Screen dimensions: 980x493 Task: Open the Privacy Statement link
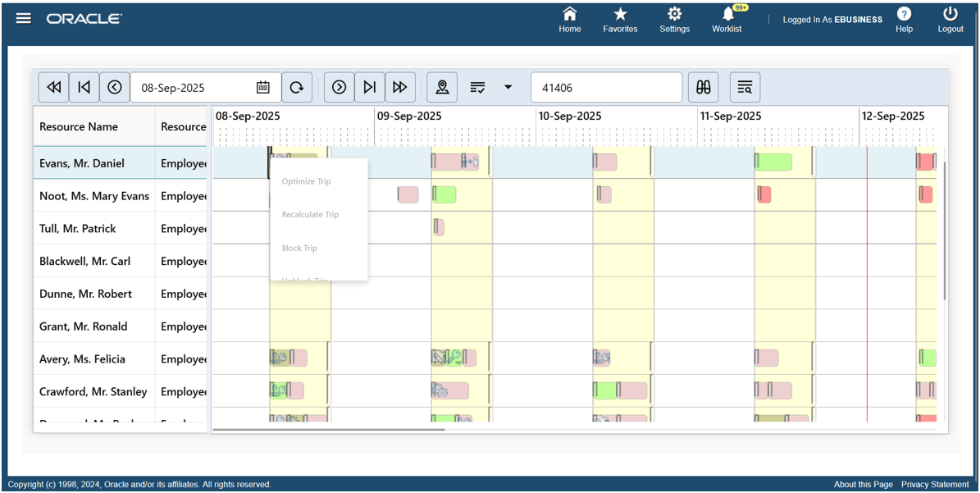(935, 484)
